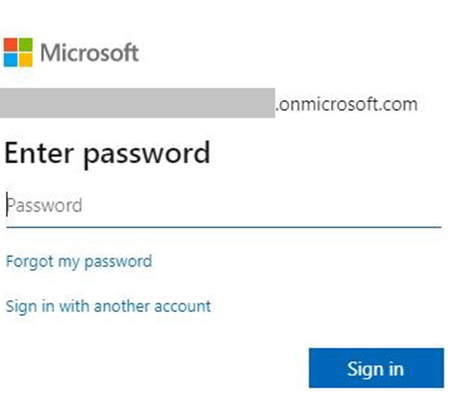Open the Forgot my password link

[x=79, y=261]
